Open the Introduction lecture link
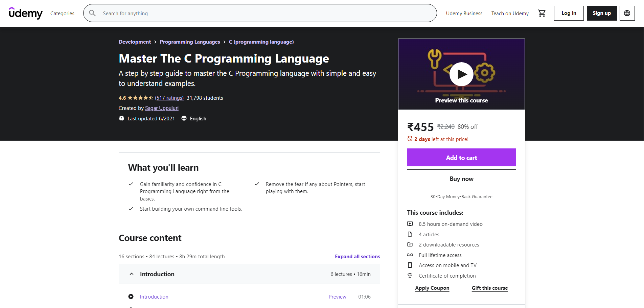644x308 pixels. [x=154, y=297]
